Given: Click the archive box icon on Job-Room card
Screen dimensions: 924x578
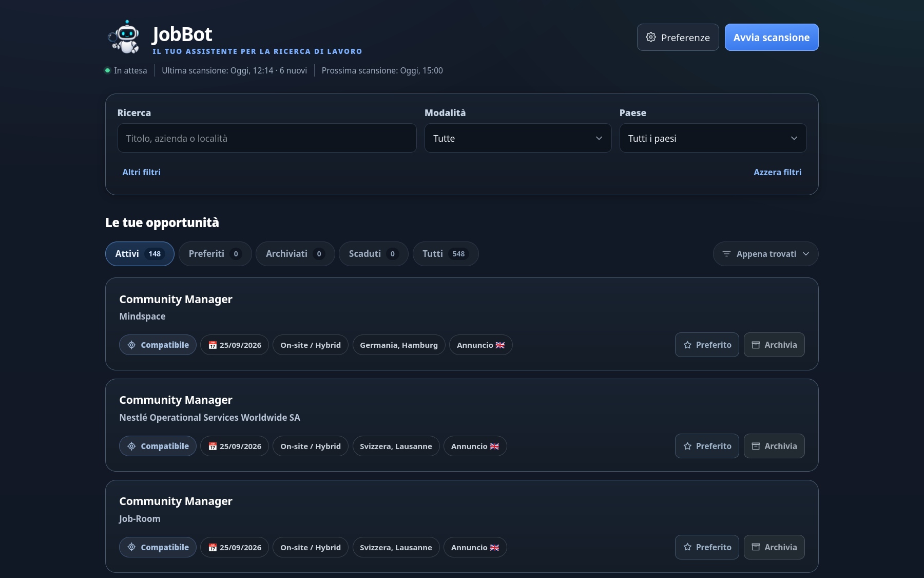Looking at the screenshot, I should point(756,547).
